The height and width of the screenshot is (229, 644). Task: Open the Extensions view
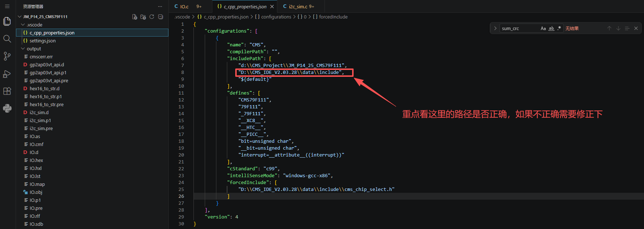tap(7, 91)
